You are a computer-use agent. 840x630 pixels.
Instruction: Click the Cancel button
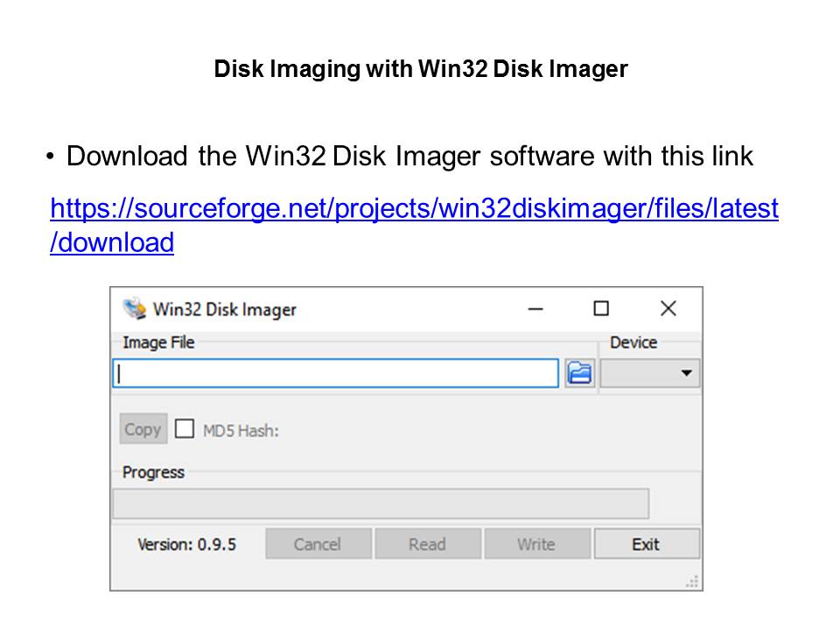pos(317,544)
